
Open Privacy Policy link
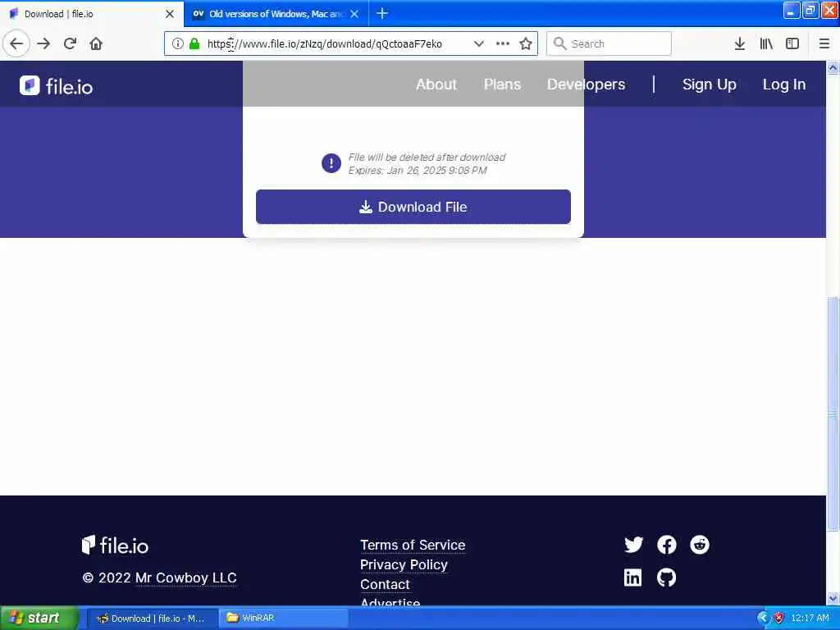(404, 564)
